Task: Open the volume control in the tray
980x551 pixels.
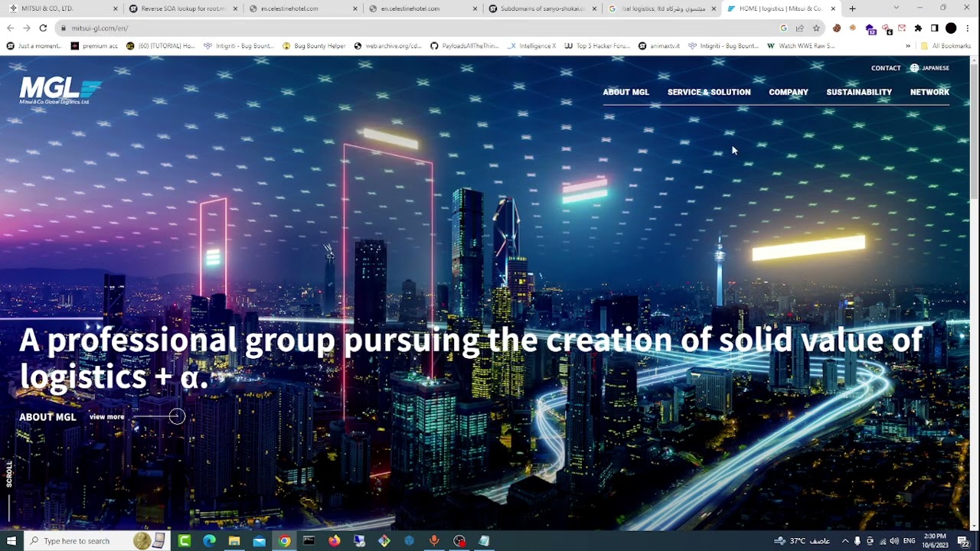Action: [894, 541]
